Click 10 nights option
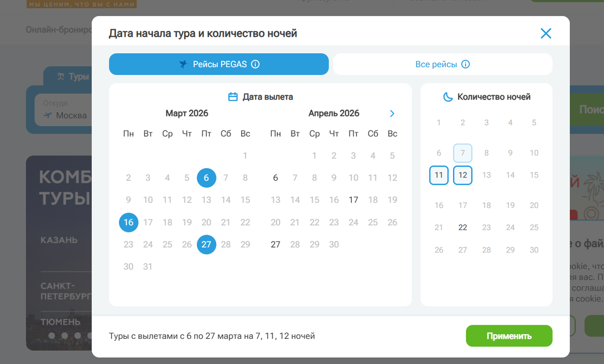 534,153
